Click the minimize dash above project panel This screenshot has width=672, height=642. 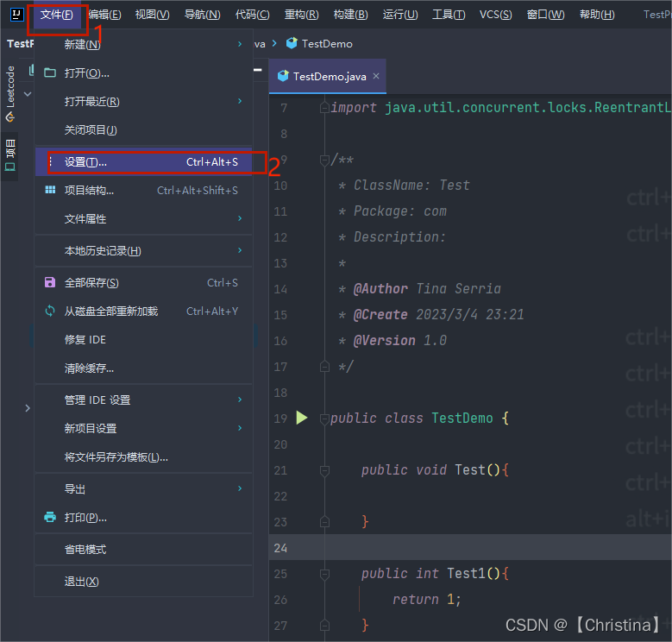click(x=258, y=69)
